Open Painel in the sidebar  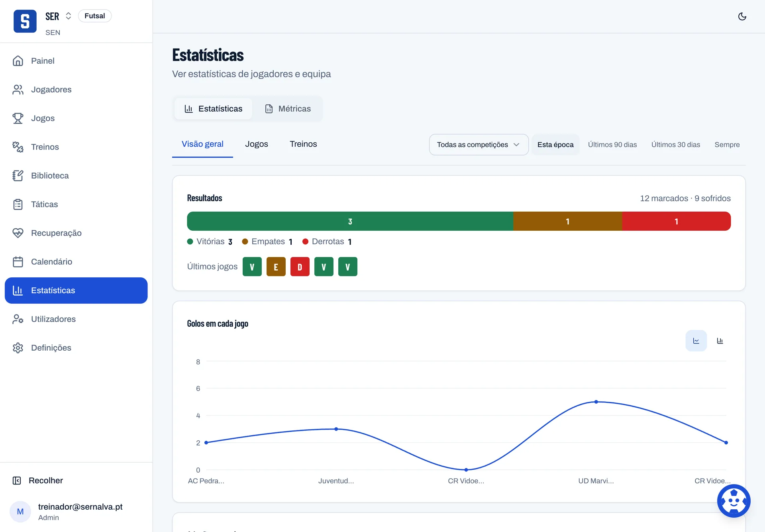pyautogui.click(x=76, y=61)
